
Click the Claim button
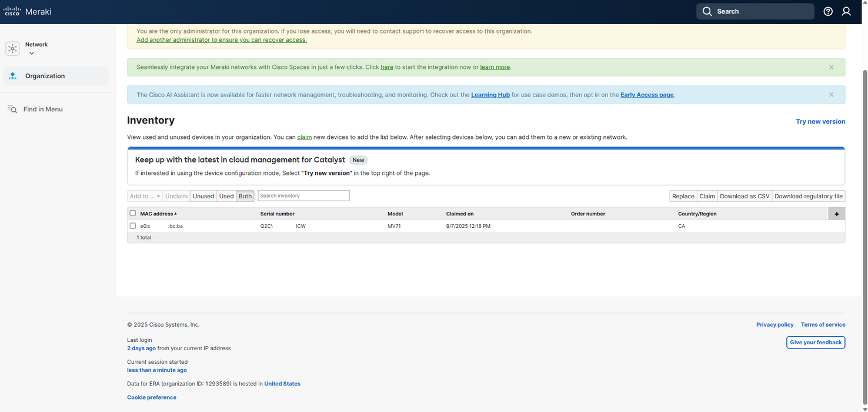[x=707, y=196]
